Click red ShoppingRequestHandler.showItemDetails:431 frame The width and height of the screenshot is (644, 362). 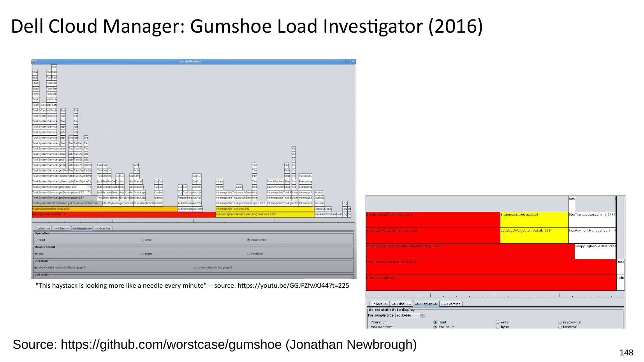click(x=470, y=251)
